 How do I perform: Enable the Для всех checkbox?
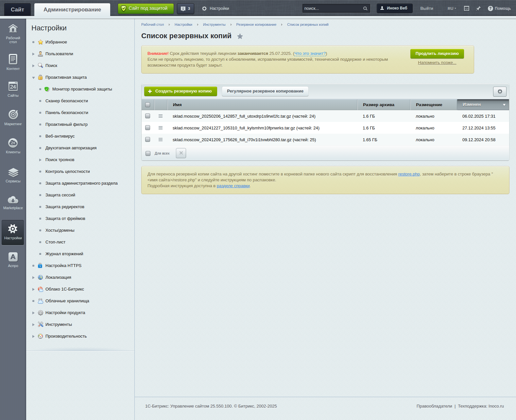tap(148, 153)
